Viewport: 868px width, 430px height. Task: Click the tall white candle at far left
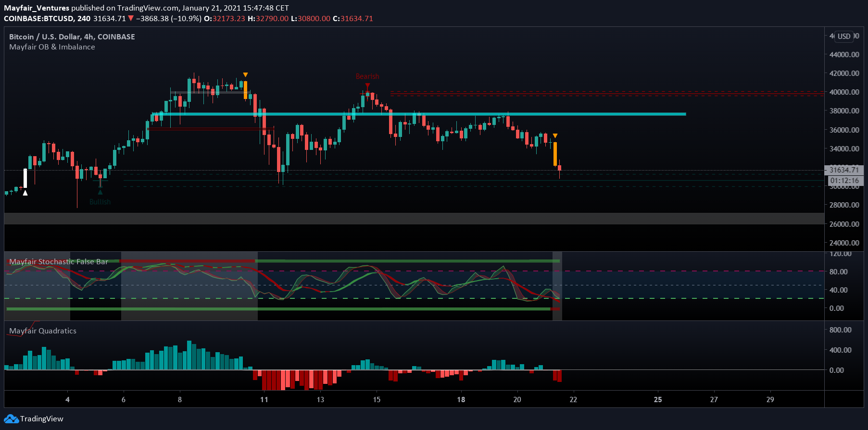(x=25, y=178)
